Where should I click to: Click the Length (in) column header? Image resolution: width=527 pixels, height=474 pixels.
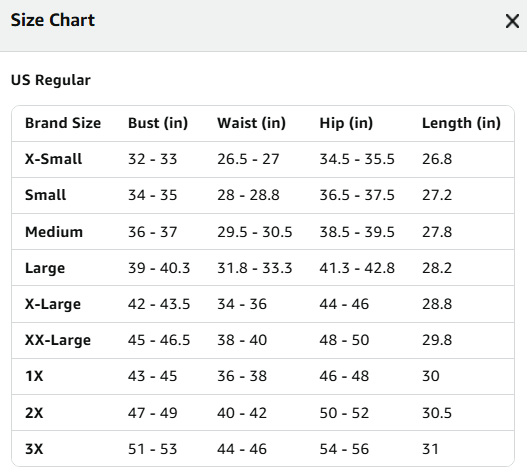click(461, 123)
